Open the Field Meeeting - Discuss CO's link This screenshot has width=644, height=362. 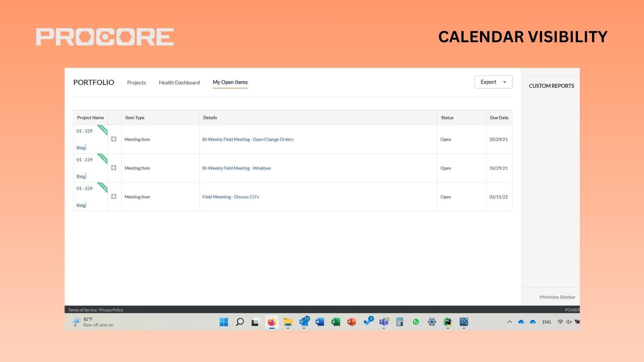[230, 197]
